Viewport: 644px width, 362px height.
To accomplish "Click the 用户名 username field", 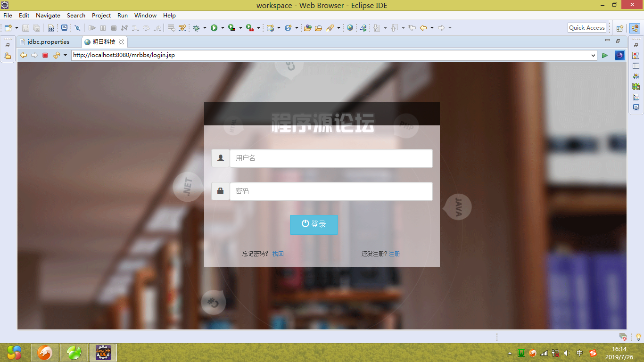I will (x=331, y=158).
